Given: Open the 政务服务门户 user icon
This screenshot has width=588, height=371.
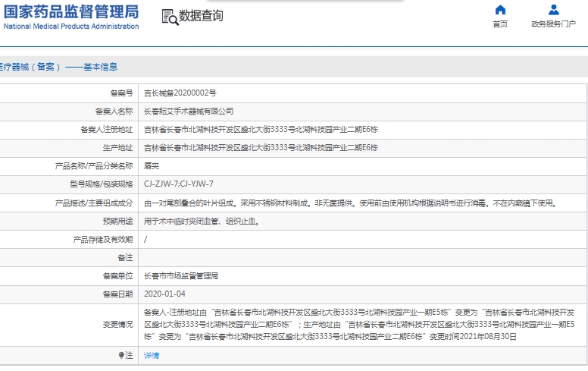Looking at the screenshot, I should pyautogui.click(x=553, y=10).
